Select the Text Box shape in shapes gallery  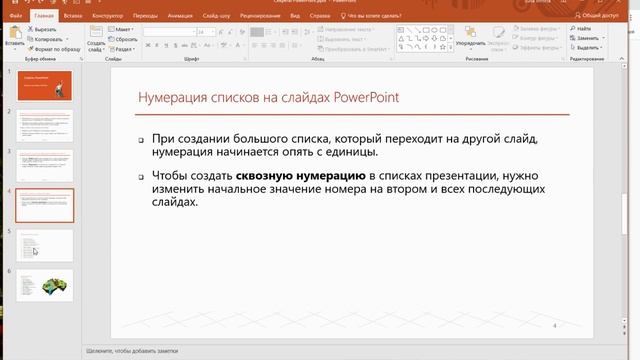tap(401, 30)
